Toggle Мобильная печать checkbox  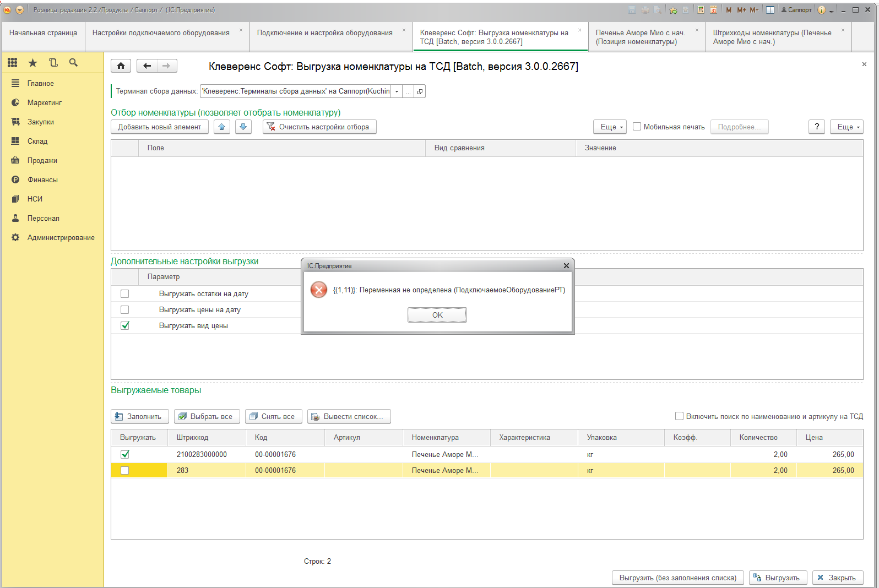click(637, 127)
